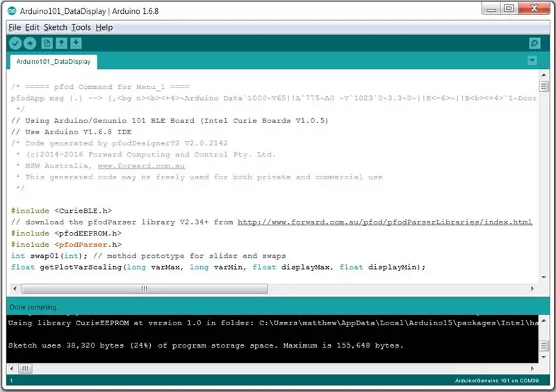
Task: Click the 'Use Arduino V1.6.8 IDE' comment
Action: 72,132
